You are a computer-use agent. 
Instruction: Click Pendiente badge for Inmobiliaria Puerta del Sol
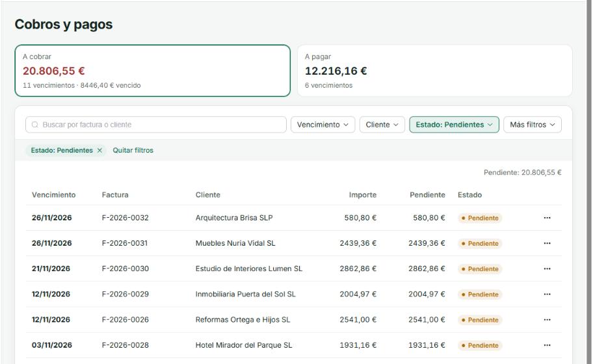pyautogui.click(x=480, y=294)
